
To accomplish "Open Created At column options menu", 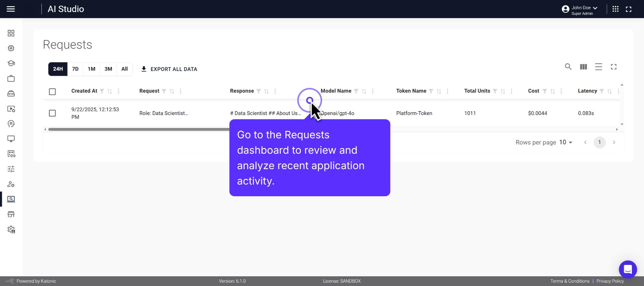I will [118, 91].
